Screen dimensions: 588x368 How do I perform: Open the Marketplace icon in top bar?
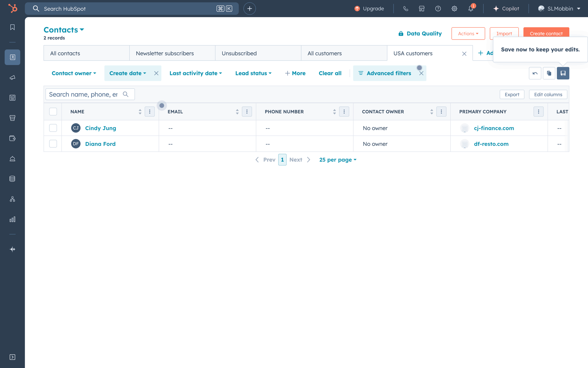pos(422,9)
